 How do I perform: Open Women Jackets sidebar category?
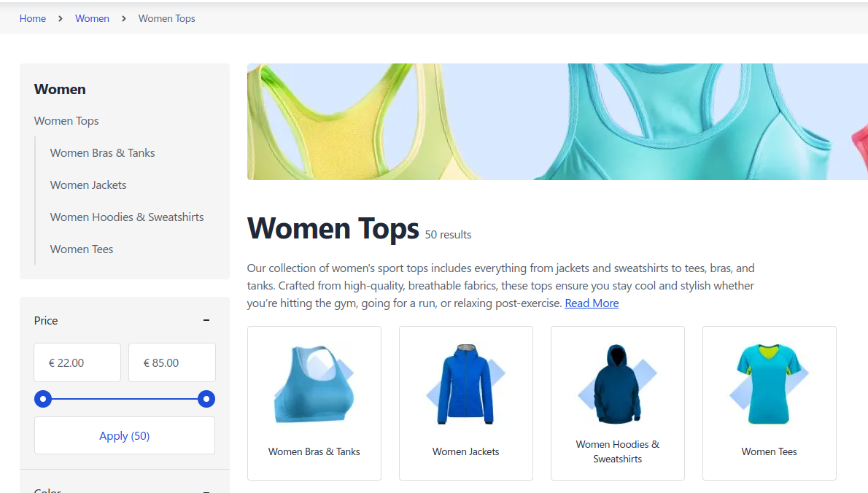point(88,185)
